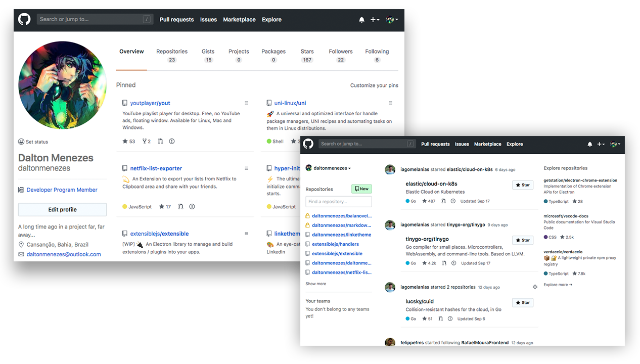Viewport: 640px width, 364px height.
Task: Click Pull requests in profile window header
Action: [176, 20]
